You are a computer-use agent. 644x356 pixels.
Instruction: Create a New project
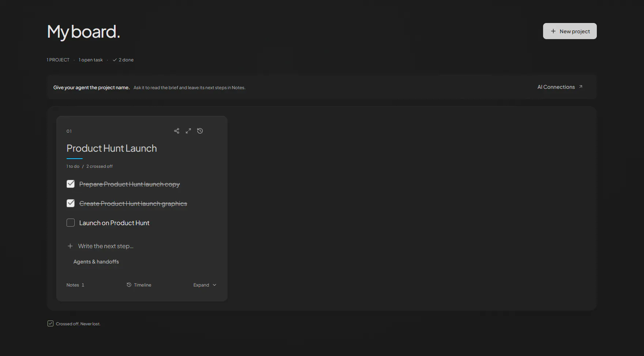[x=570, y=31]
